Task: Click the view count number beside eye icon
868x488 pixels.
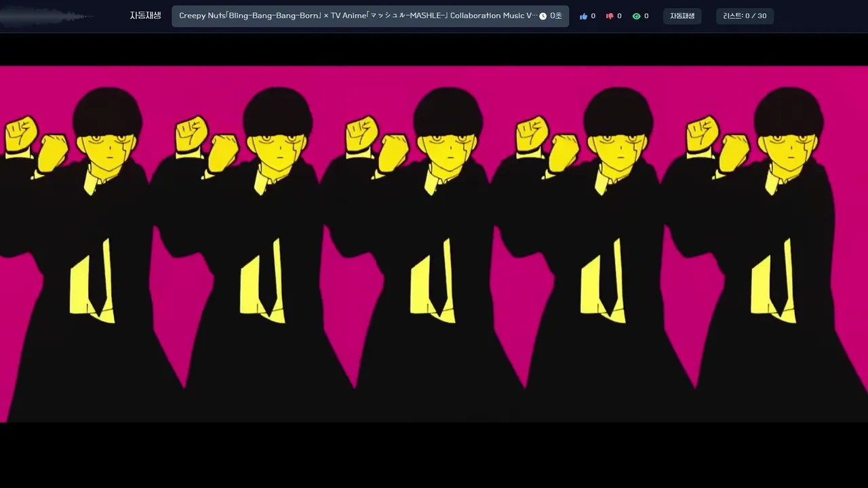Action: [646, 16]
